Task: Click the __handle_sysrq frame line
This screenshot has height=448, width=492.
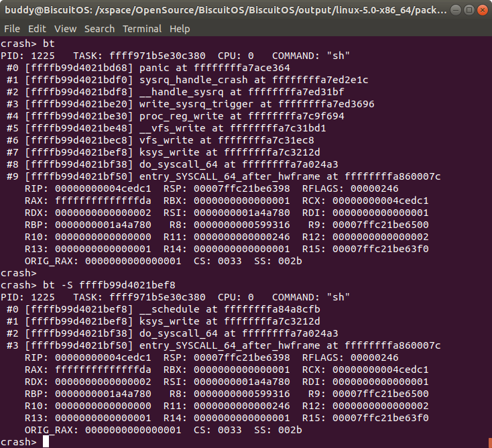Action: pyautogui.click(x=175, y=92)
